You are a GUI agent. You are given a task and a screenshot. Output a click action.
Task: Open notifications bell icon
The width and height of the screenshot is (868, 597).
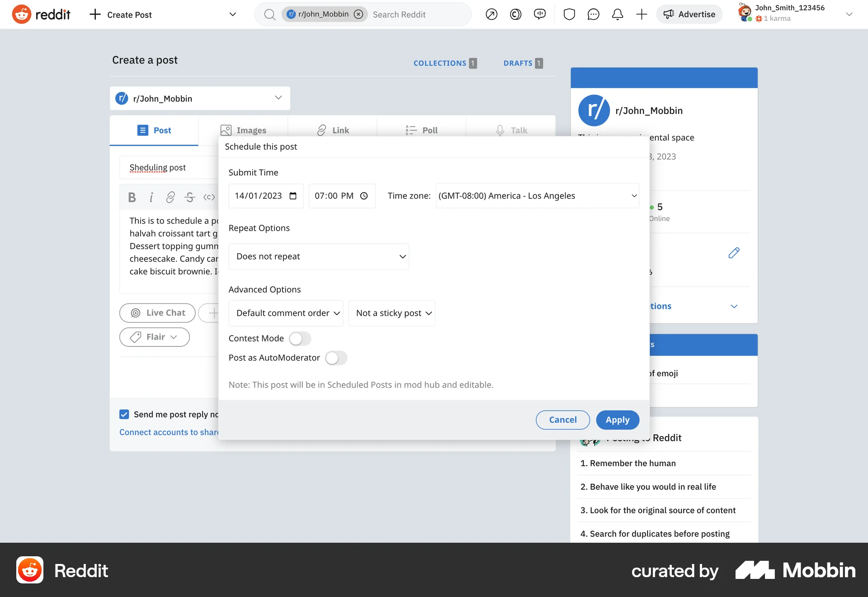click(x=618, y=14)
